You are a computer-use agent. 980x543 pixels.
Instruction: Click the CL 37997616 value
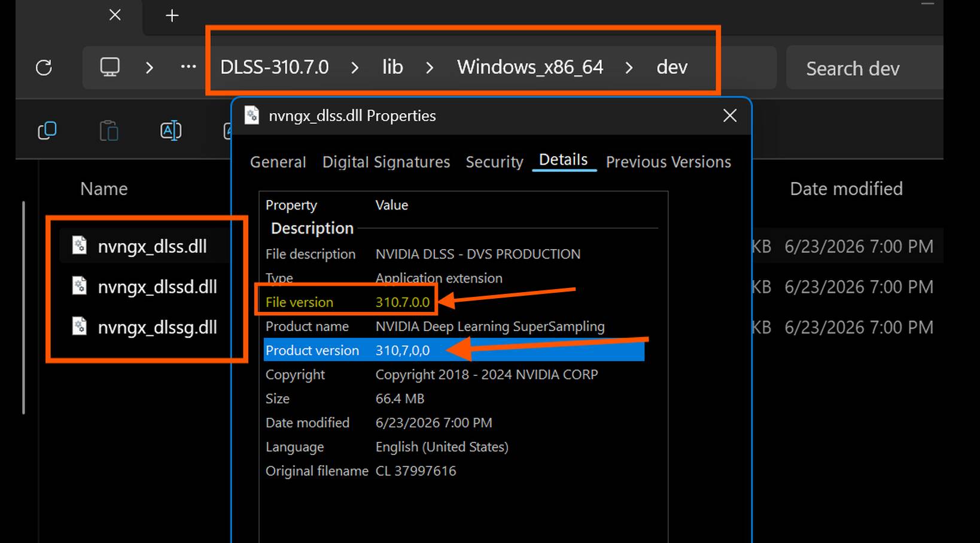[416, 471]
